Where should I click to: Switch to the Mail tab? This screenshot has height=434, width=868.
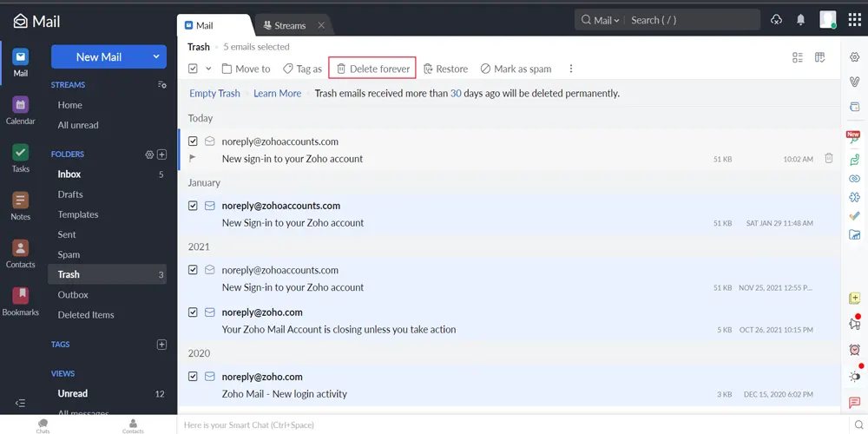[x=214, y=25]
